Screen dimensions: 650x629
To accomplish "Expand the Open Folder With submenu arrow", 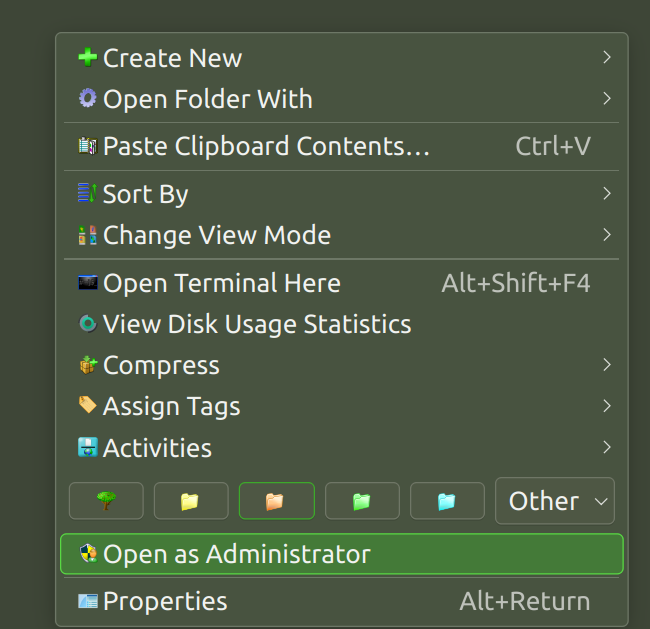I will (x=606, y=98).
